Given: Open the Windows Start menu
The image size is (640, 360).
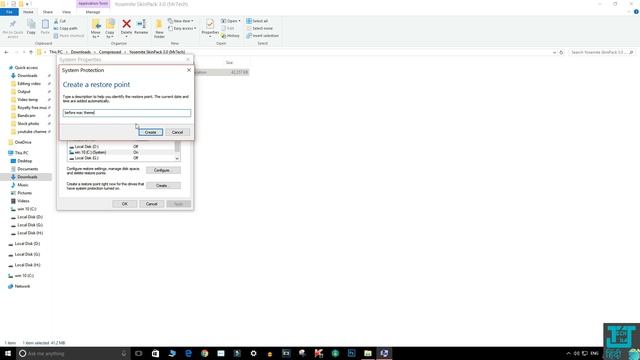Looking at the screenshot, I should 8,353.
